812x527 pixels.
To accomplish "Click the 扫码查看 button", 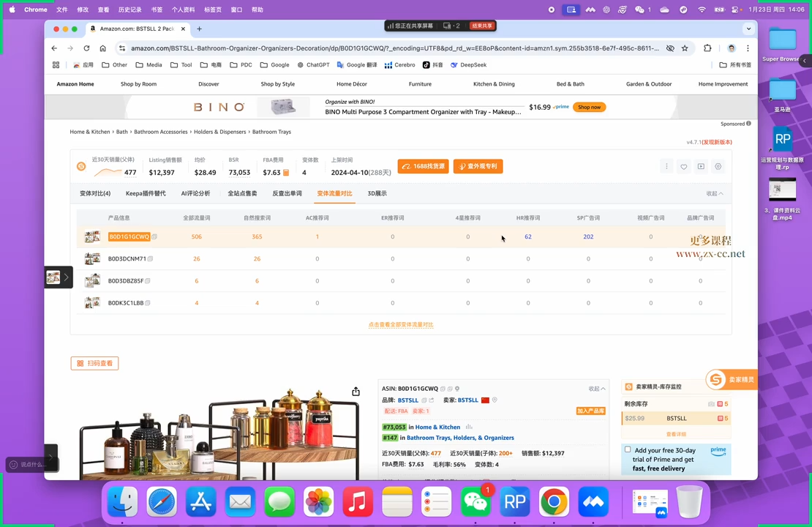I will pyautogui.click(x=94, y=363).
